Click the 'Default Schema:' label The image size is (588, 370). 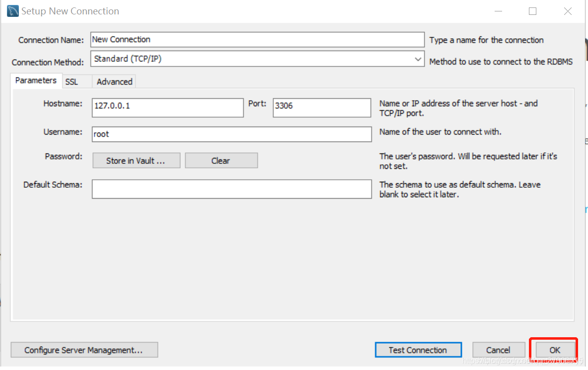(x=53, y=185)
